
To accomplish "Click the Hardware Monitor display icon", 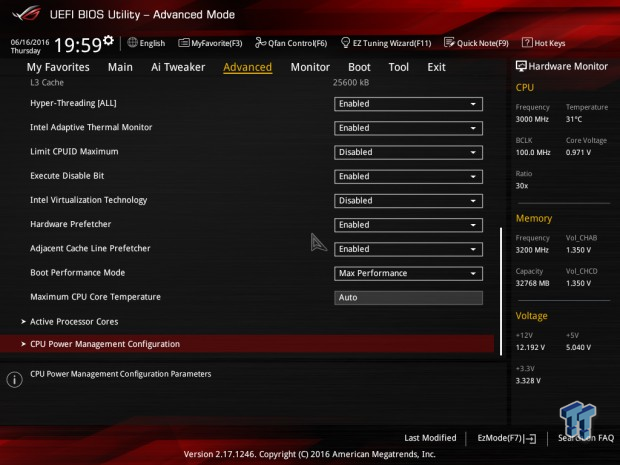I will (x=521, y=66).
